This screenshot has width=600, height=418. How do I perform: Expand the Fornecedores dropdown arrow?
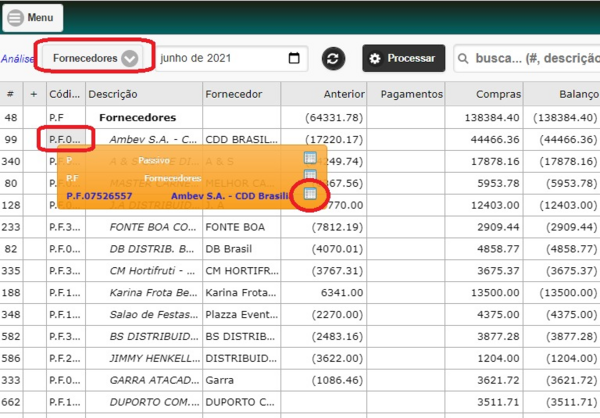click(129, 59)
